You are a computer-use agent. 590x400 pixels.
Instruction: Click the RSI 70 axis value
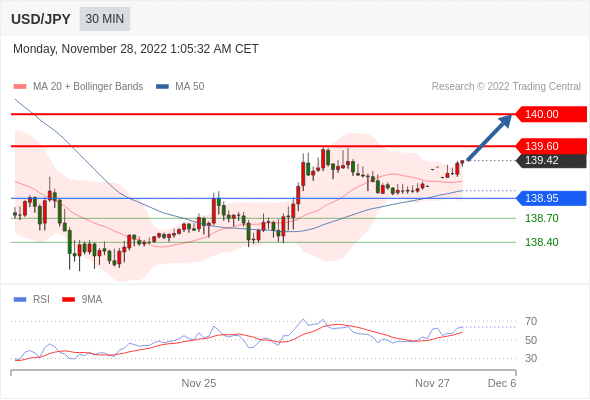(x=531, y=321)
